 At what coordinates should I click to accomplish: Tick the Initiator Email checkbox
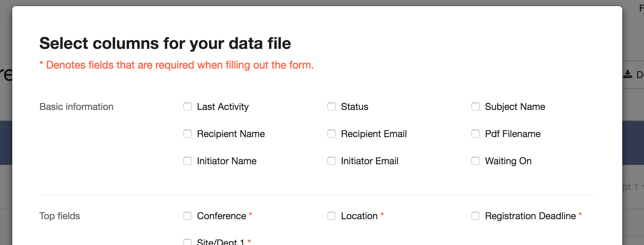tap(332, 161)
